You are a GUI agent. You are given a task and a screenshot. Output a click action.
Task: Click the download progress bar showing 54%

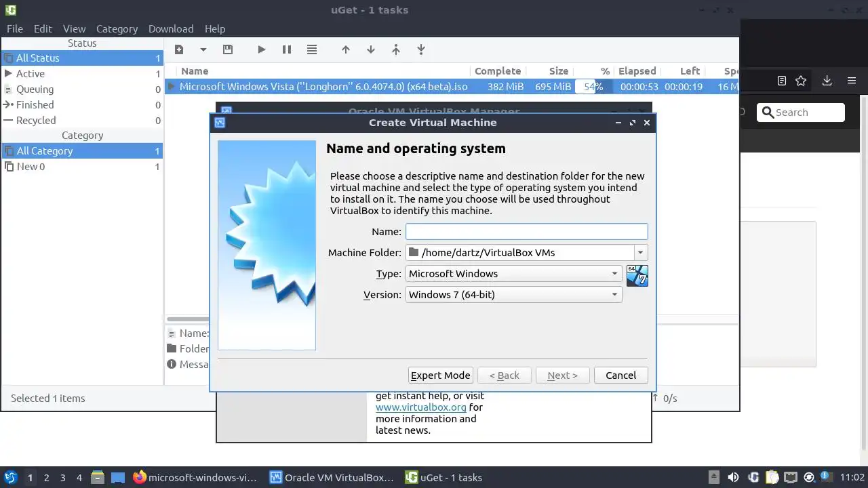593,87
